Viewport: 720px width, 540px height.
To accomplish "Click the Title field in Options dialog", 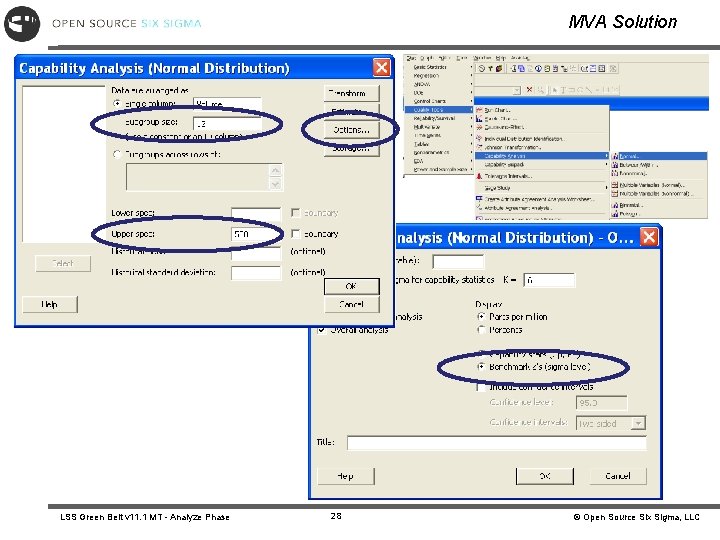I will point(496,443).
